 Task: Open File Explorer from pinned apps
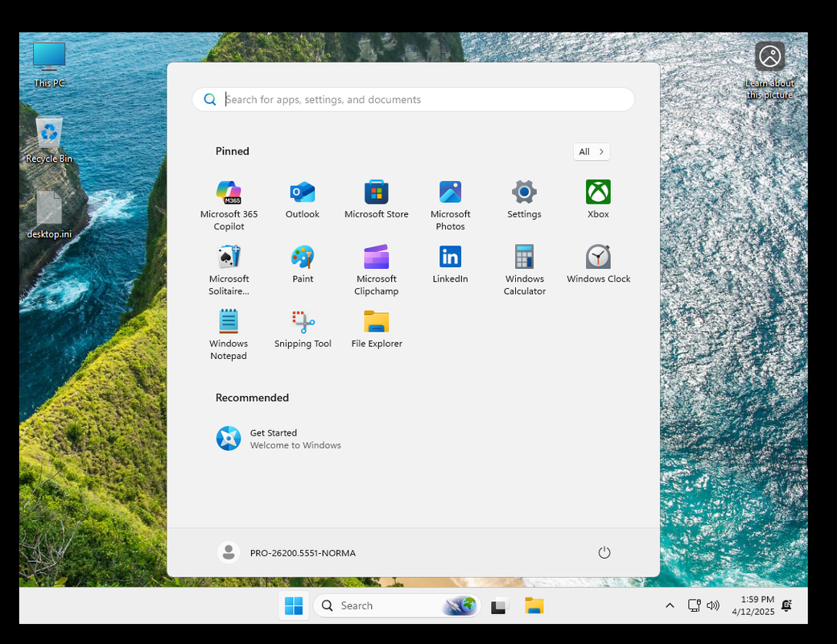tap(377, 328)
